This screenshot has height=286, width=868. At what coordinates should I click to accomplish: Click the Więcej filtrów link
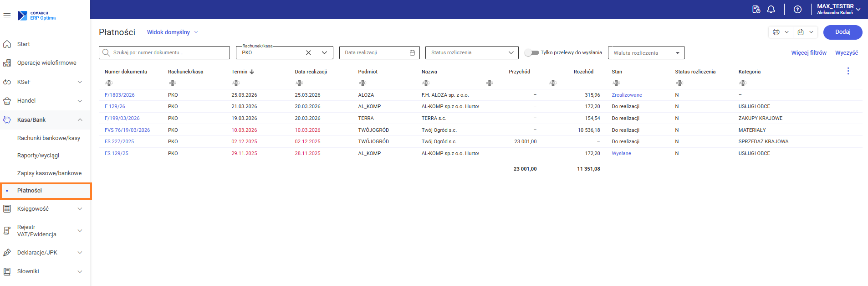pyautogui.click(x=808, y=53)
